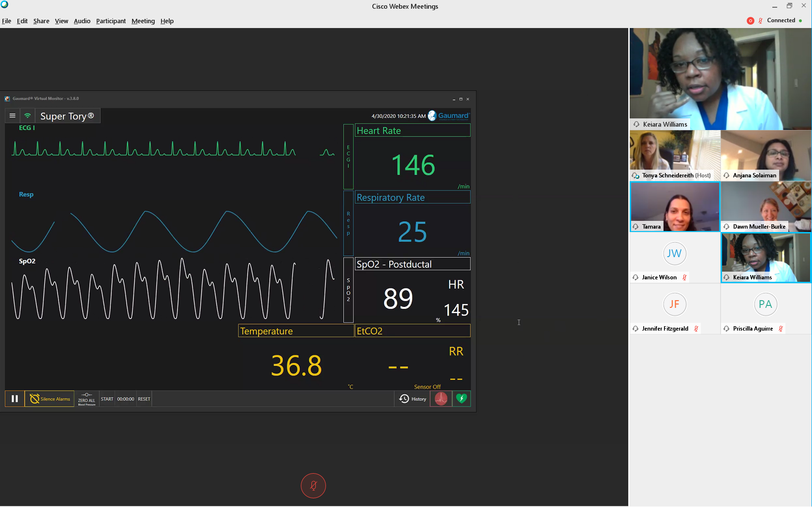Image resolution: width=812 pixels, height=507 pixels.
Task: Click the green heart defibrillator icon
Action: (461, 399)
